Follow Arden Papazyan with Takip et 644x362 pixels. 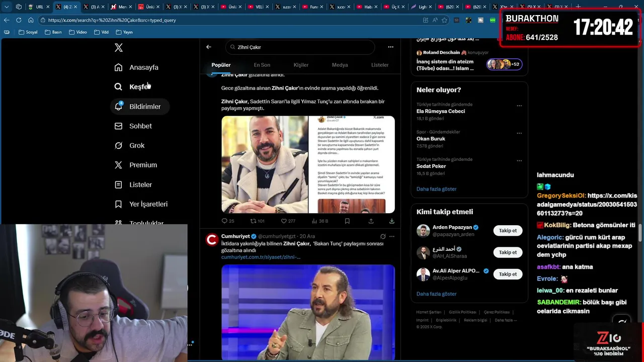coord(508,231)
